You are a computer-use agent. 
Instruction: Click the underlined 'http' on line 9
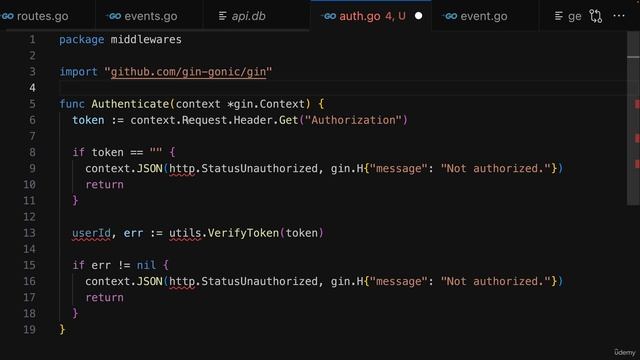coord(182,169)
